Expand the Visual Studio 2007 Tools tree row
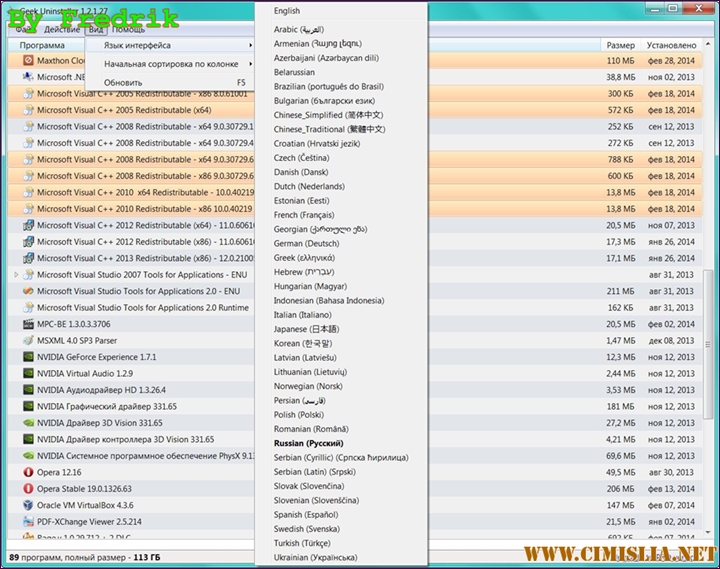Image resolution: width=720 pixels, height=569 pixels. pos(16,275)
